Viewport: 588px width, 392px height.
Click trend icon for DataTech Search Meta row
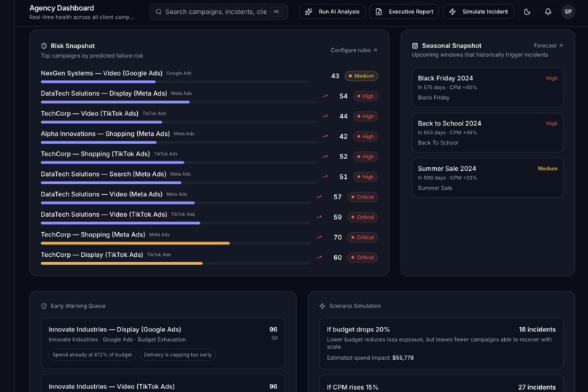click(325, 177)
